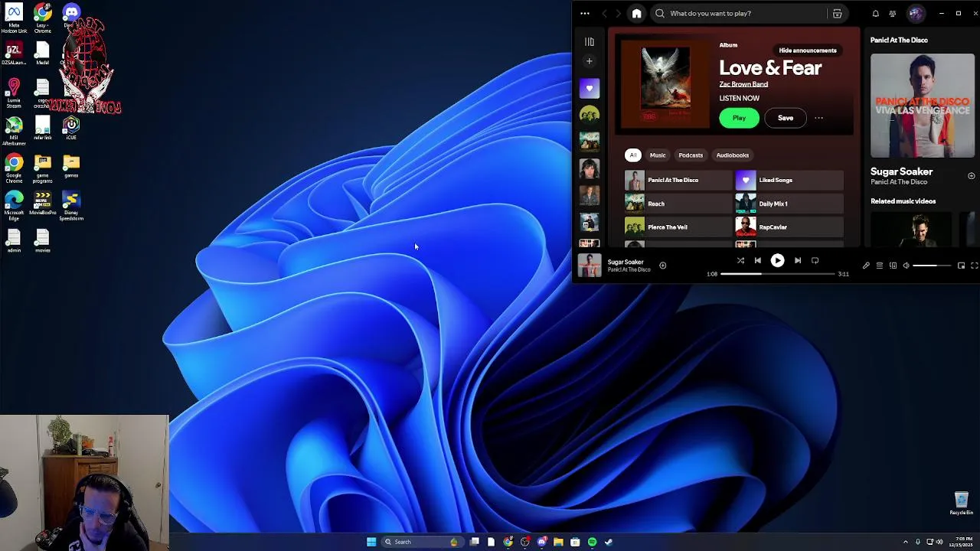The image size is (980, 551).
Task: Open Liked Songs shortcut tile
Action: click(789, 181)
